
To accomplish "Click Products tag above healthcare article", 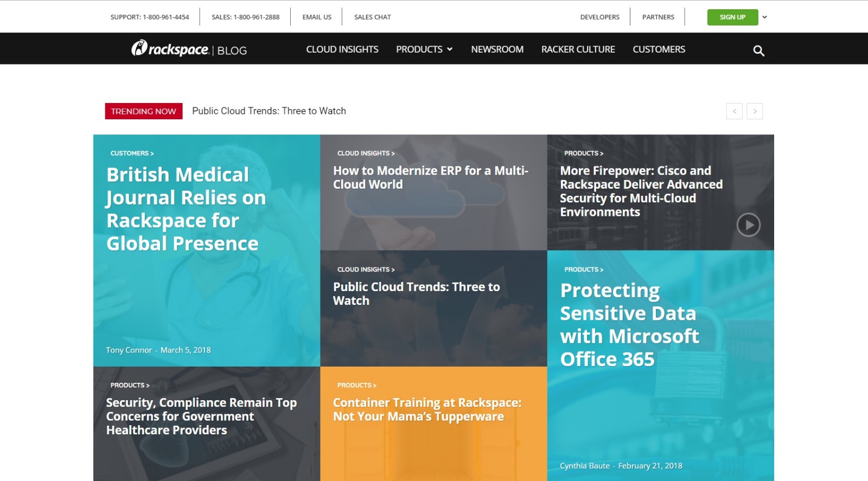I will click(x=130, y=386).
